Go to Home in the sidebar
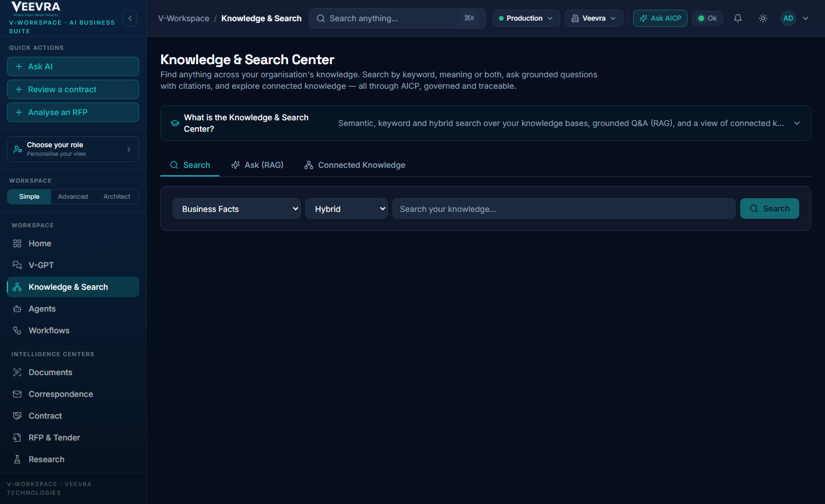Viewport: 825px width, 504px height. tap(73, 243)
